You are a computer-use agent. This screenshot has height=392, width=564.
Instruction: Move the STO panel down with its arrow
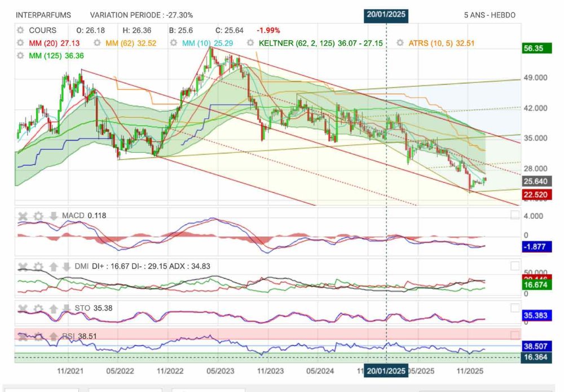(66, 308)
